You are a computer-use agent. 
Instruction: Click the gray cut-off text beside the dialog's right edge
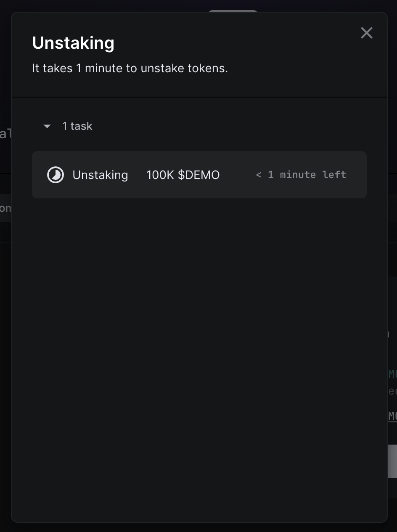(392, 391)
